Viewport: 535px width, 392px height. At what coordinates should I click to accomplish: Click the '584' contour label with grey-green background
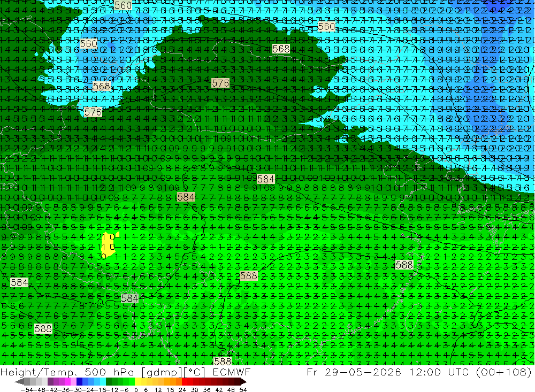click(x=129, y=298)
